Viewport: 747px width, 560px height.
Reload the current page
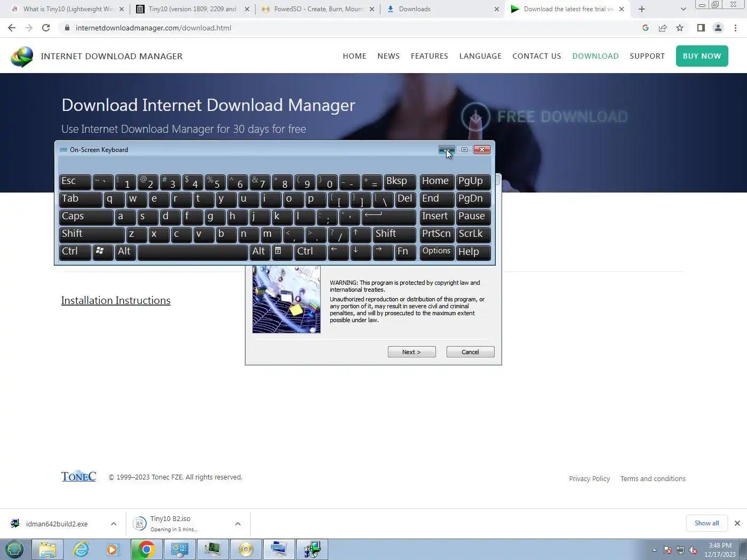46,28
